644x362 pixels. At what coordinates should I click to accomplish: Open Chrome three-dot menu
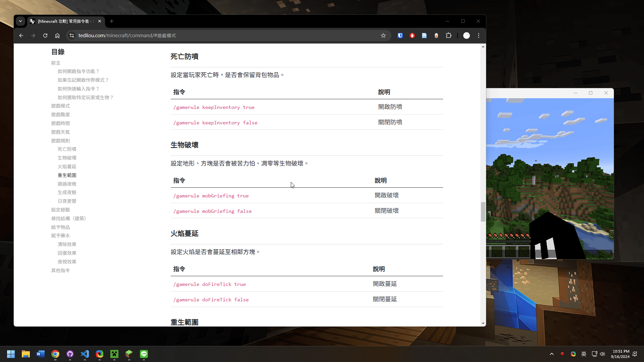(x=479, y=36)
